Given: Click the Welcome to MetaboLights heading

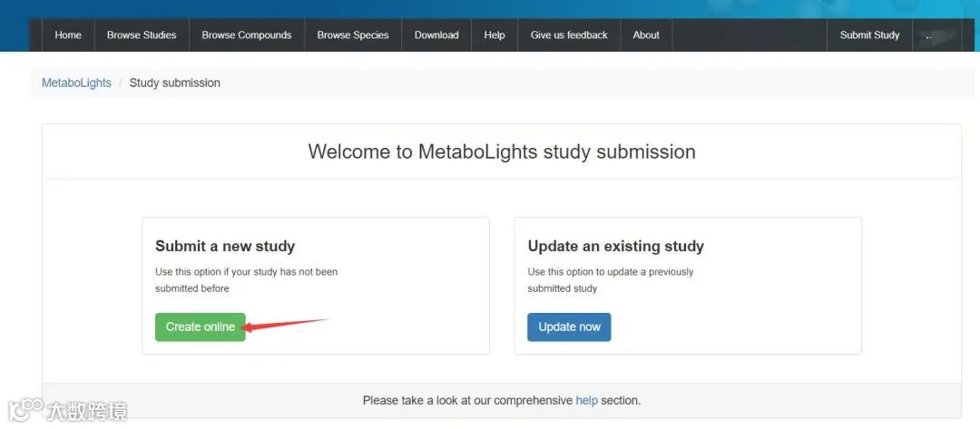Looking at the screenshot, I should point(502,151).
